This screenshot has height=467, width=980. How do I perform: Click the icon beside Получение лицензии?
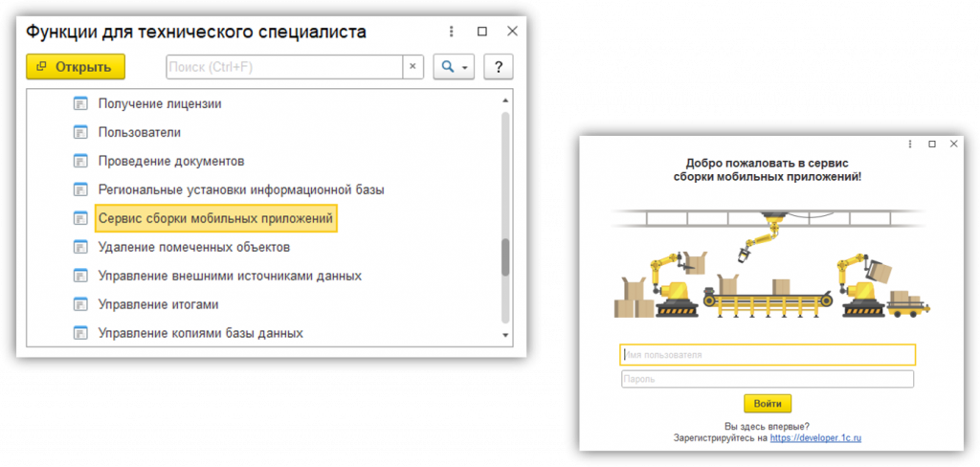79,103
